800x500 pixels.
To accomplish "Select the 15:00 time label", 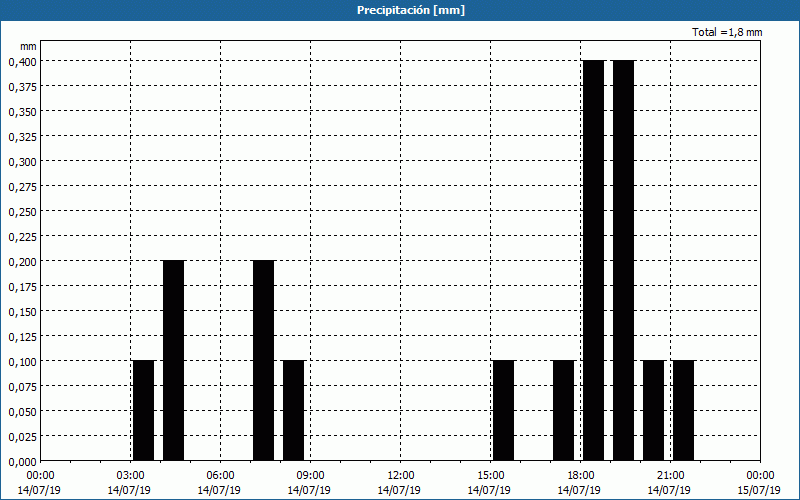I will coord(491,476).
